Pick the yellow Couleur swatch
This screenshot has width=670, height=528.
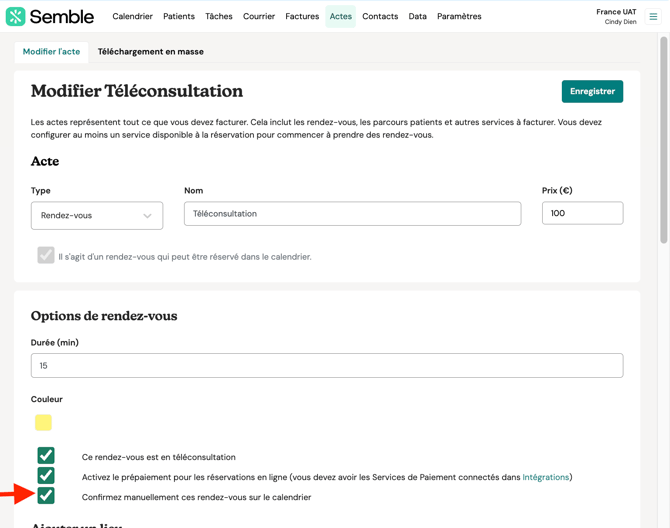point(43,423)
